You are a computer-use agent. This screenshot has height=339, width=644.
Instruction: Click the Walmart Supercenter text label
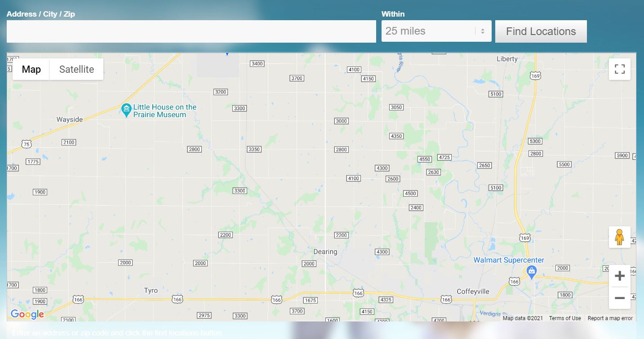point(509,260)
